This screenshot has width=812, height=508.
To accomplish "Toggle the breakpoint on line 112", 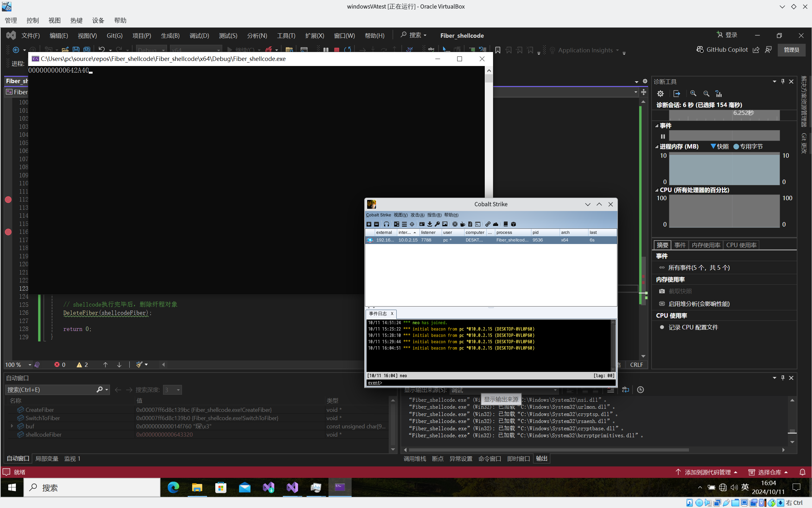I will 8,200.
